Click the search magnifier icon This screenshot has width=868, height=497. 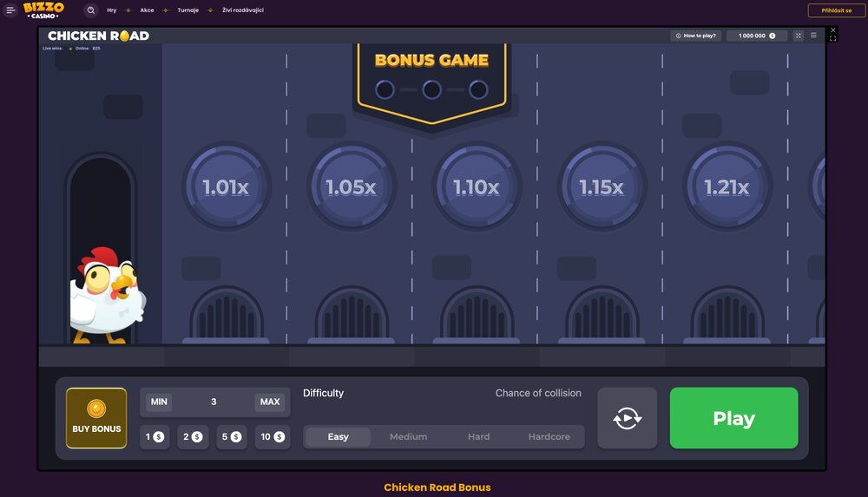[x=91, y=10]
